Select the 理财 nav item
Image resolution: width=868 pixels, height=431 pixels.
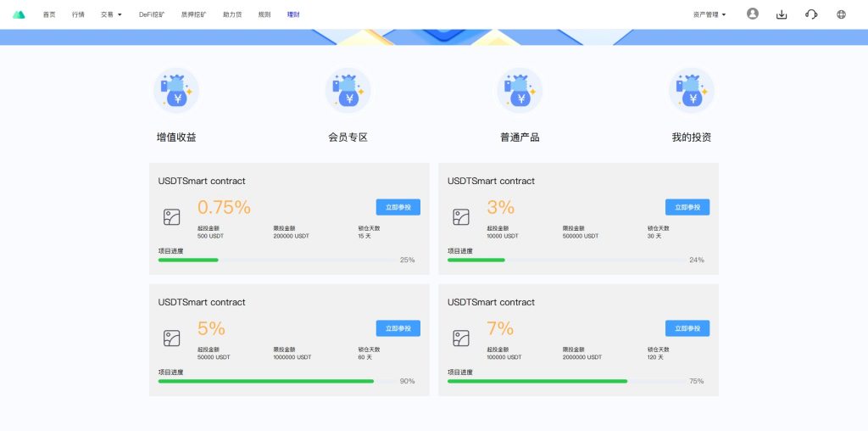(x=293, y=14)
